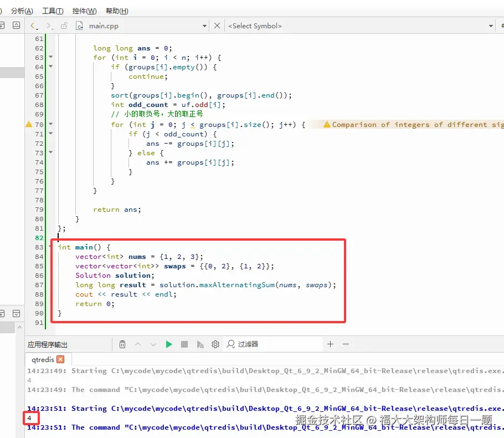Viewport: 504px width, 438px height.
Task: Collapse the if block at line 71
Action: pyautogui.click(x=51, y=133)
